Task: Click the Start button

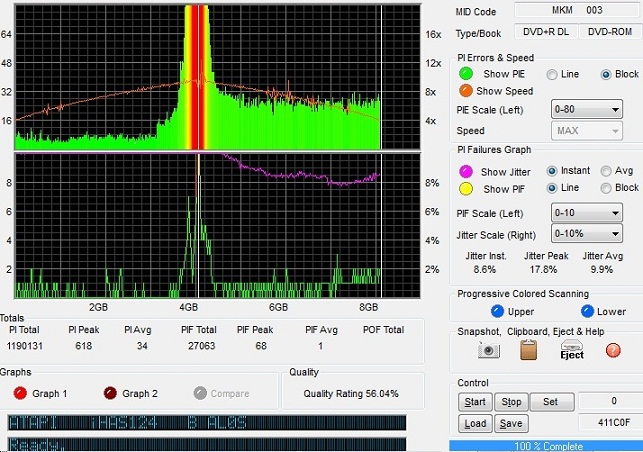Action: click(473, 402)
